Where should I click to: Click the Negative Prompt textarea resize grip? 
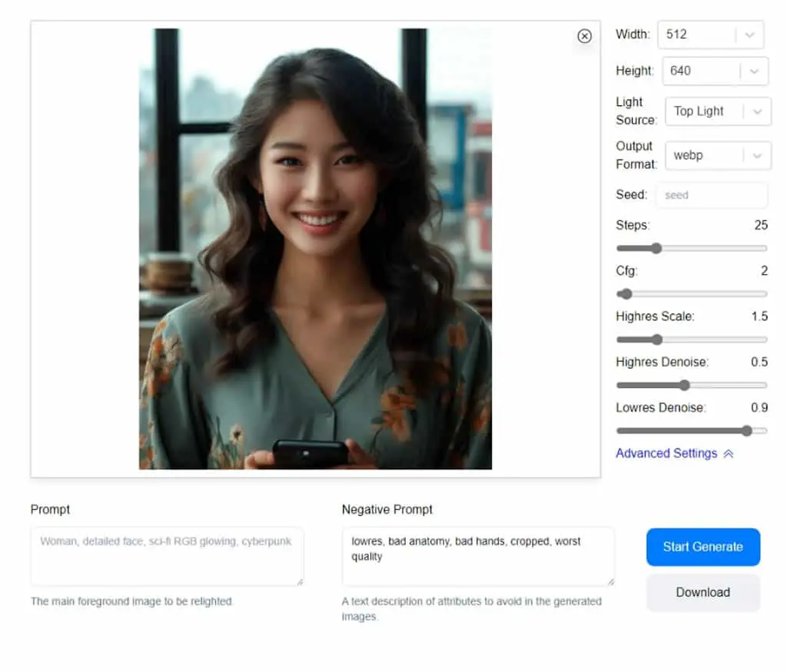[611, 582]
